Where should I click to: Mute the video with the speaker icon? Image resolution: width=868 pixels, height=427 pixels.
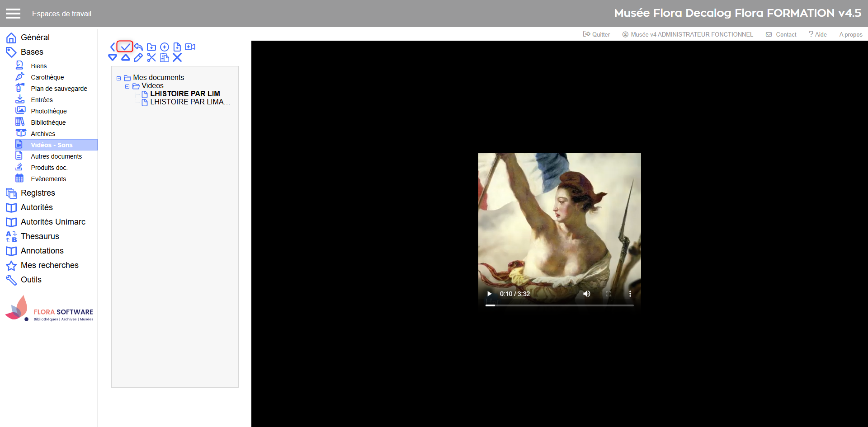587,294
